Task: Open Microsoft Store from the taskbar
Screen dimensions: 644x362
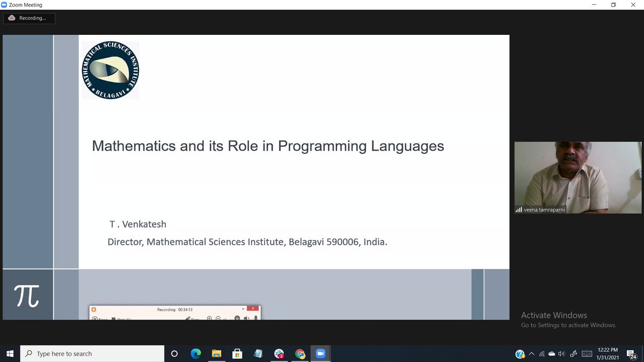Action: (237, 353)
